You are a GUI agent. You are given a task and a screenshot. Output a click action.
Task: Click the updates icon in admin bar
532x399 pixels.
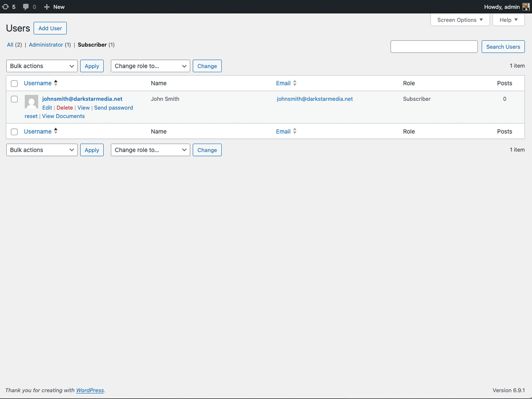(x=6, y=7)
